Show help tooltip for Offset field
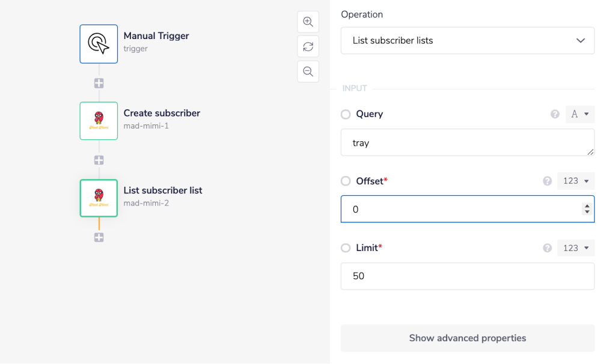The height and width of the screenshot is (364, 601). (x=547, y=181)
